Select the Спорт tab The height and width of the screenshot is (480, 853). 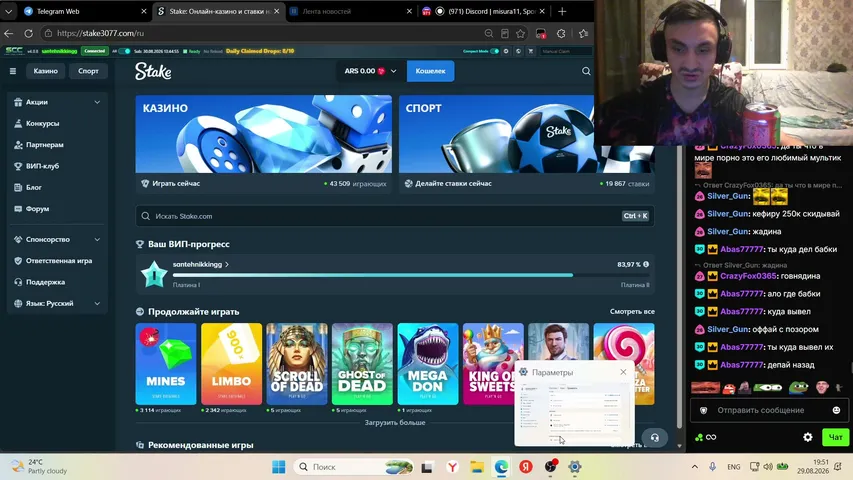click(88, 71)
